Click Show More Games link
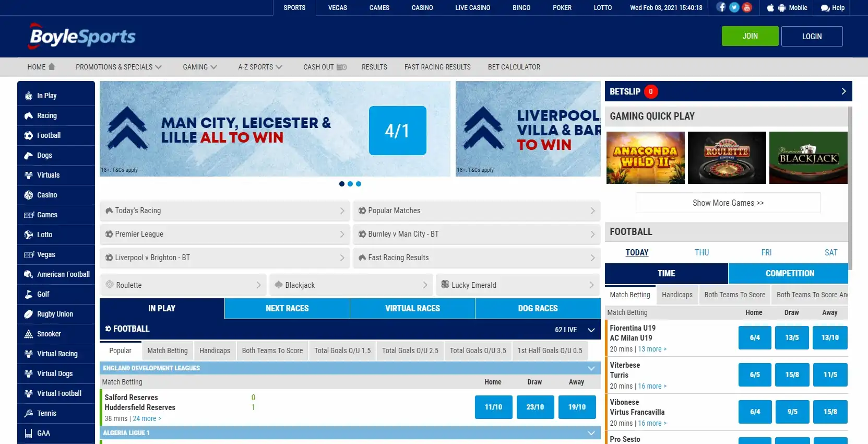868x444 pixels. coord(728,203)
